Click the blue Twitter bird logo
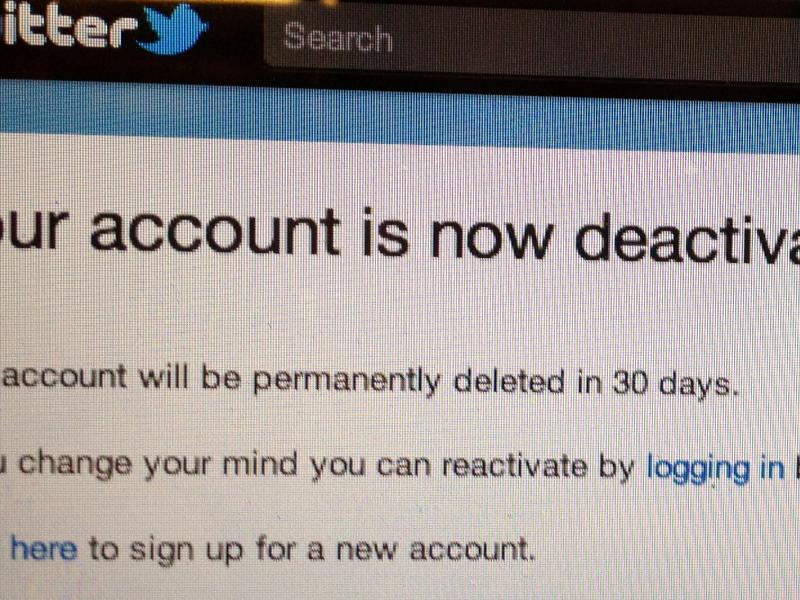Image resolution: width=800 pixels, height=600 pixels. (172, 29)
